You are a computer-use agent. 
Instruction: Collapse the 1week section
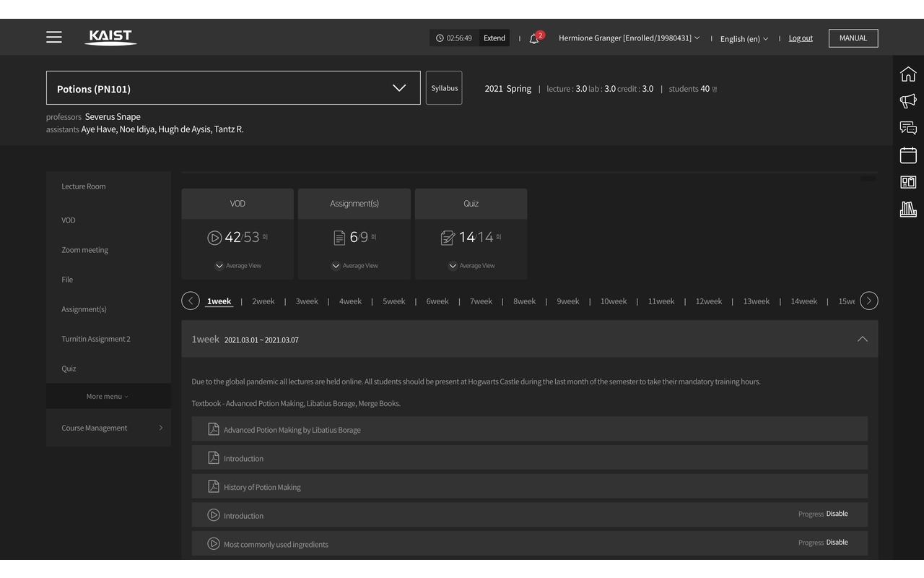point(862,339)
